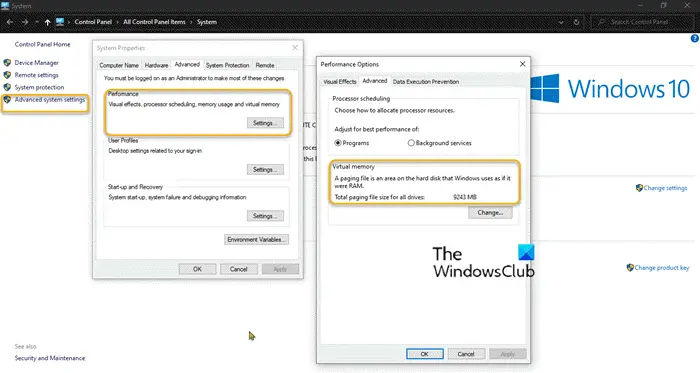Open the Environment Variables button
700x373 pixels.
click(x=256, y=240)
